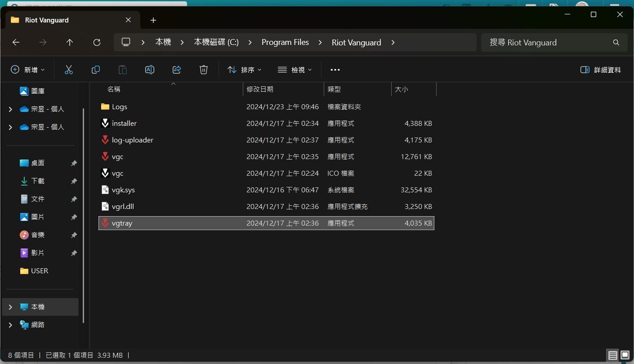Click the Copy icon in the toolbar
Screen dimensions: 634x364
pyautogui.click(x=95, y=70)
